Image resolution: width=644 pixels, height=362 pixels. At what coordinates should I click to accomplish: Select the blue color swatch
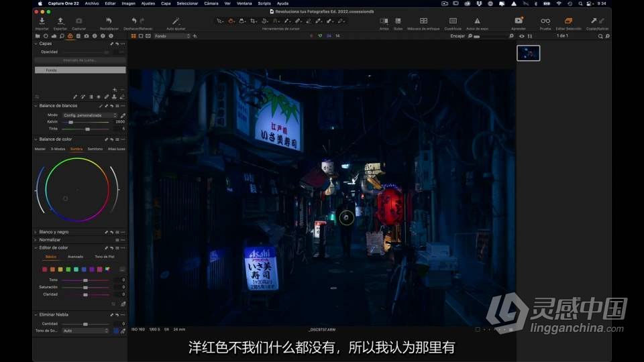(x=84, y=269)
